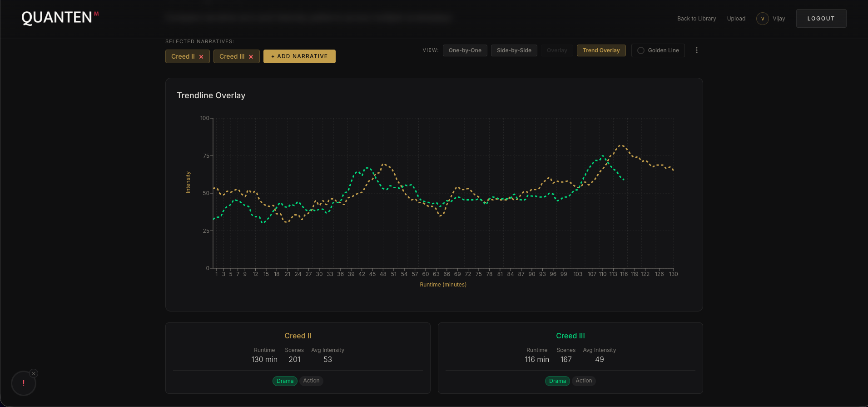
Task: Toggle the Golden Line option
Action: [x=658, y=50]
